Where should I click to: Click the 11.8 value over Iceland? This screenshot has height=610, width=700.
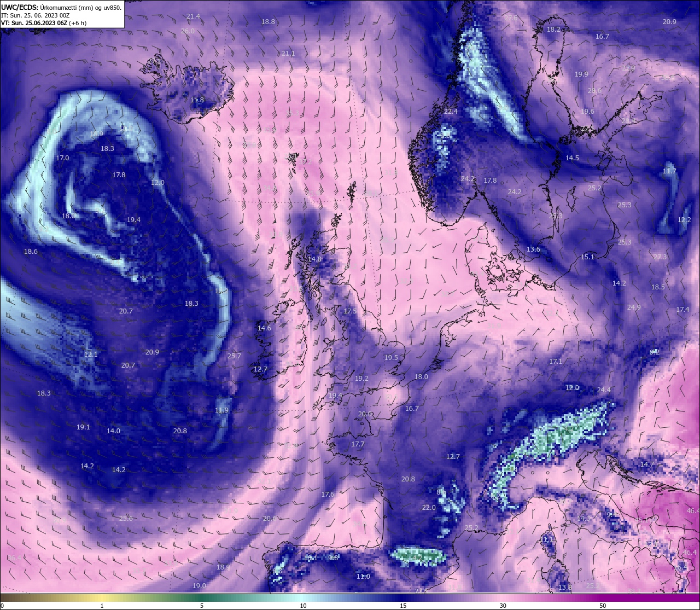click(197, 100)
